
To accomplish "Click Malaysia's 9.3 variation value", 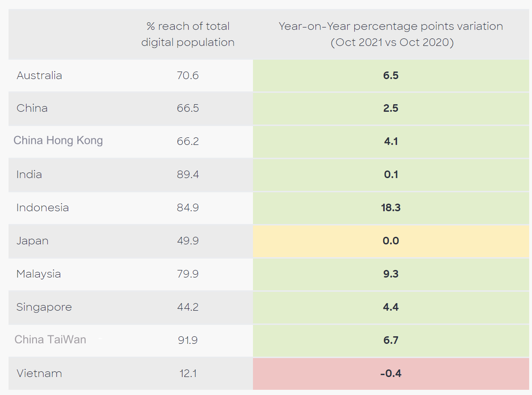I will tap(391, 274).
